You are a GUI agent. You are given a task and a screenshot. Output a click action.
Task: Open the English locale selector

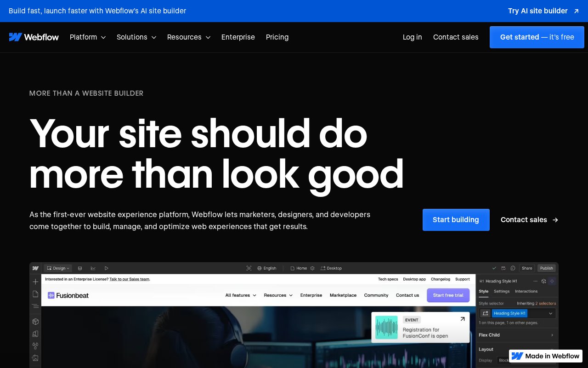tap(267, 268)
